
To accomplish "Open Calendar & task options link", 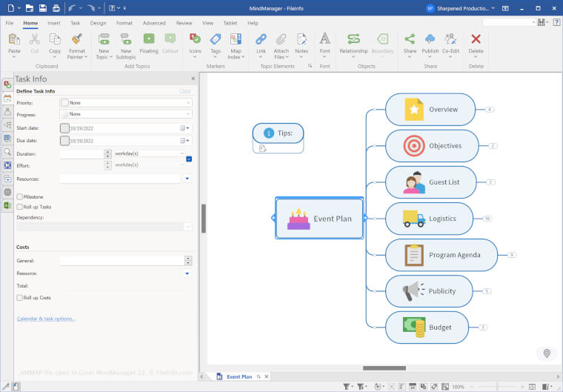I will pos(46,319).
